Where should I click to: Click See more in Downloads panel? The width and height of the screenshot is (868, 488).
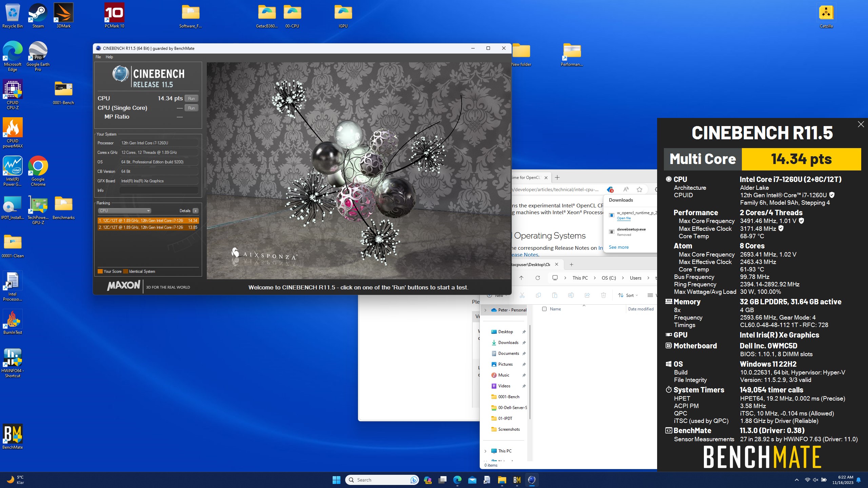point(618,247)
